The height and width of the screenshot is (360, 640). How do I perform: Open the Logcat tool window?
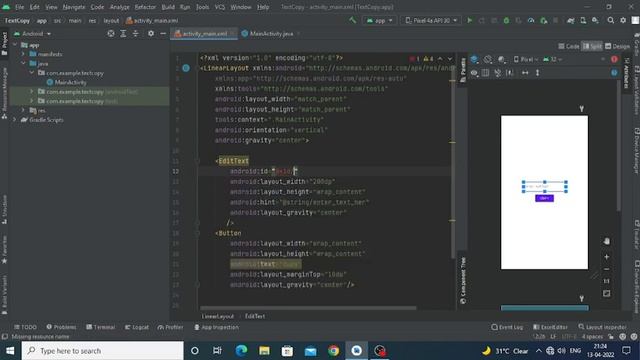(x=137, y=327)
